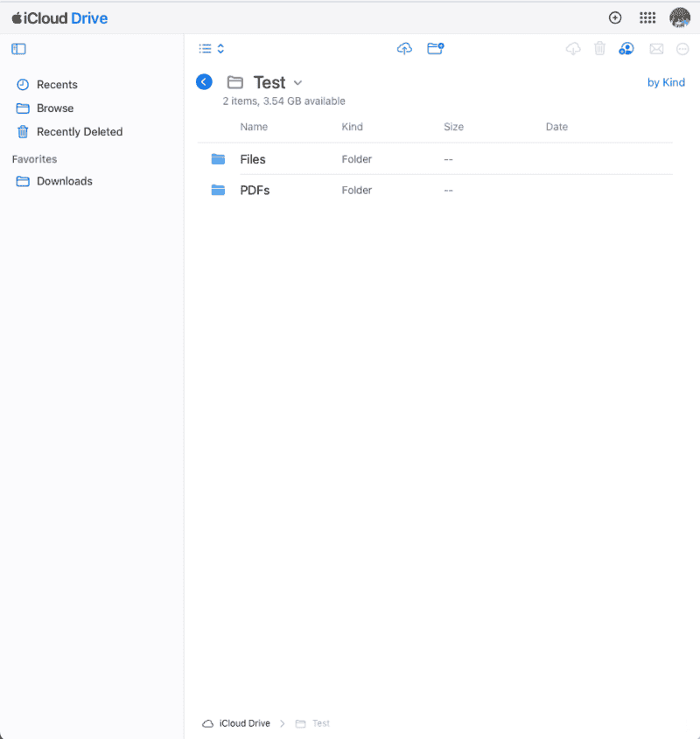Open the Test folder name dropdown
This screenshot has width=700, height=739.
(297, 81)
